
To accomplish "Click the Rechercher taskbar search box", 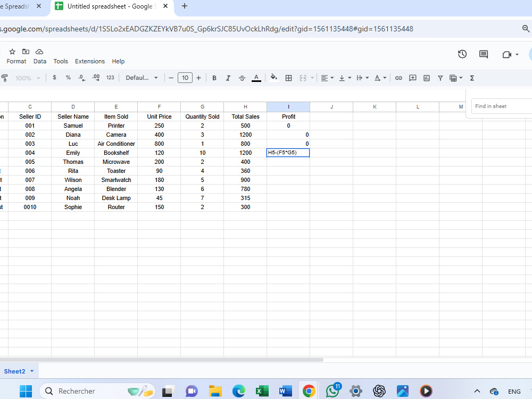I will tap(98, 391).
